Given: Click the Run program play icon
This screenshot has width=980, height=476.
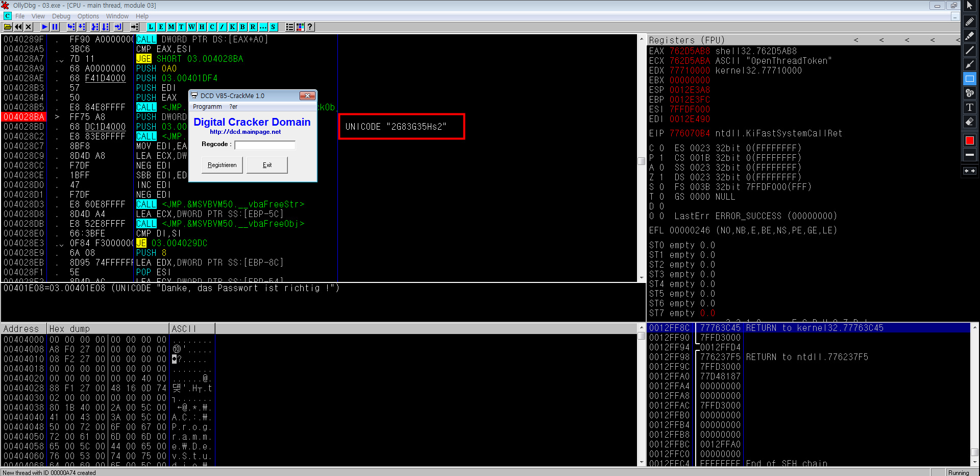Looking at the screenshot, I should point(45,27).
